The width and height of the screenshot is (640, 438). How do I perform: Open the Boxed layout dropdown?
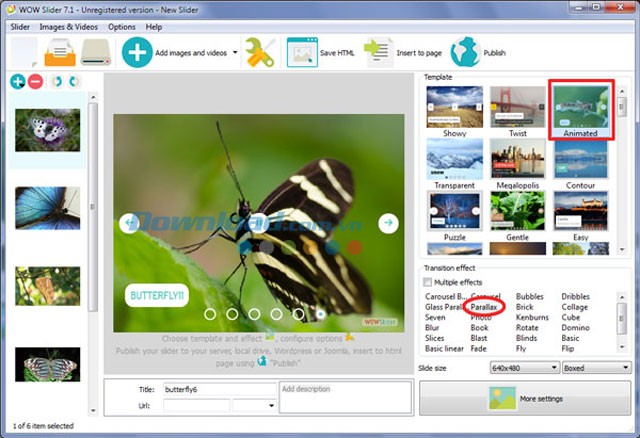pyautogui.click(x=595, y=368)
